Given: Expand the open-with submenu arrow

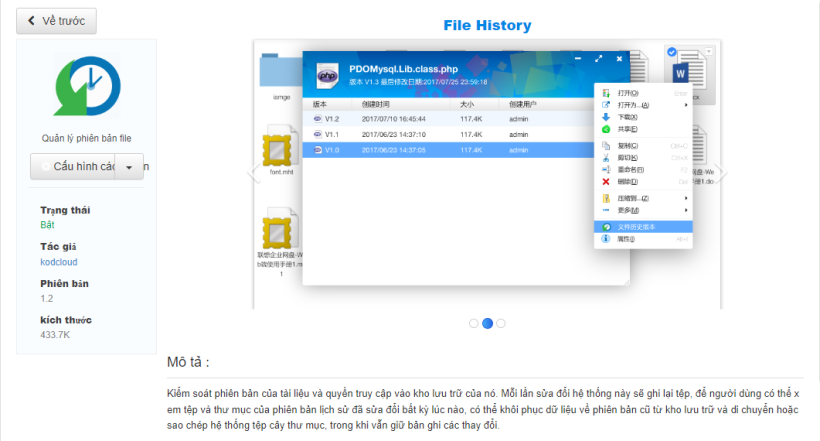Looking at the screenshot, I should [x=686, y=105].
